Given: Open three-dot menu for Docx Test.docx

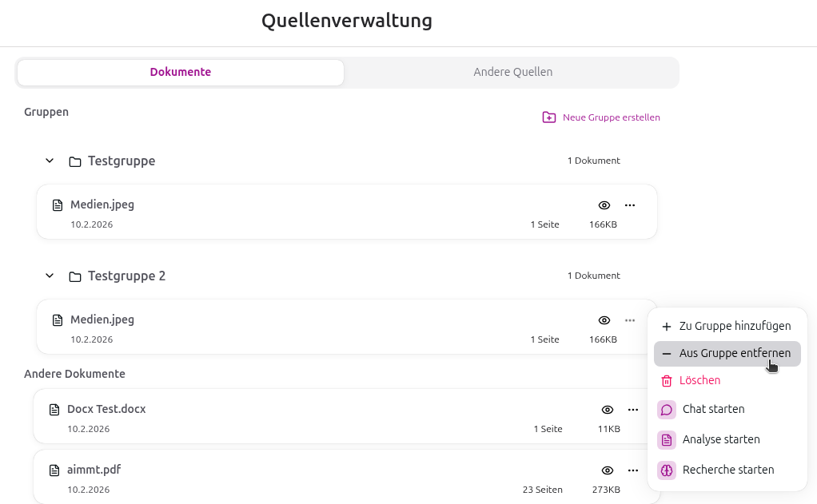Looking at the screenshot, I should pos(632,410).
